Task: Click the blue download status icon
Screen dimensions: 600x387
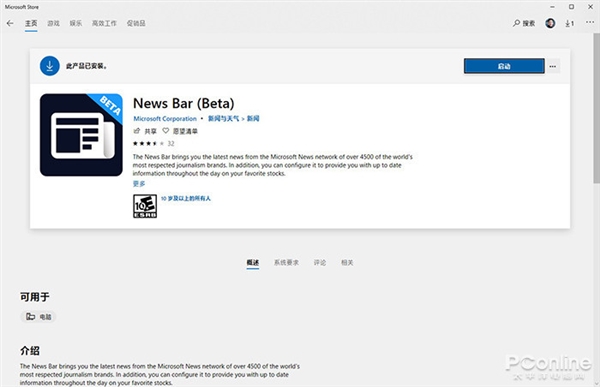Action: coord(50,66)
